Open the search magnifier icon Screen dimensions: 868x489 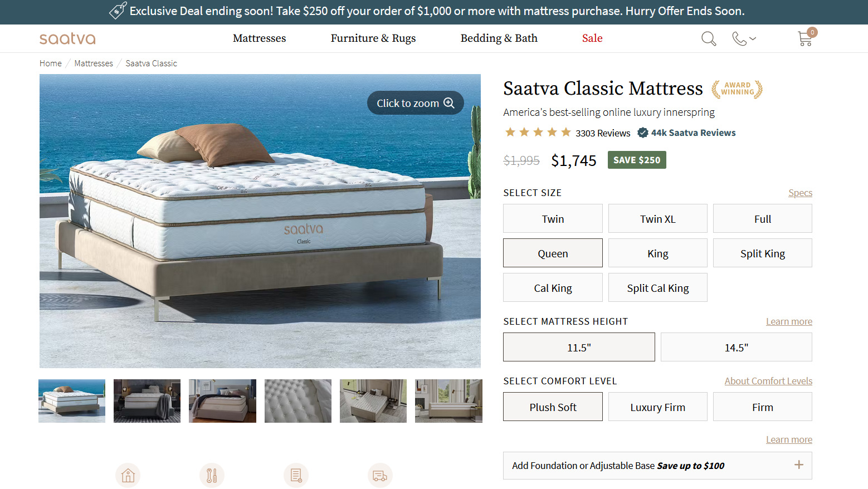[x=708, y=38]
